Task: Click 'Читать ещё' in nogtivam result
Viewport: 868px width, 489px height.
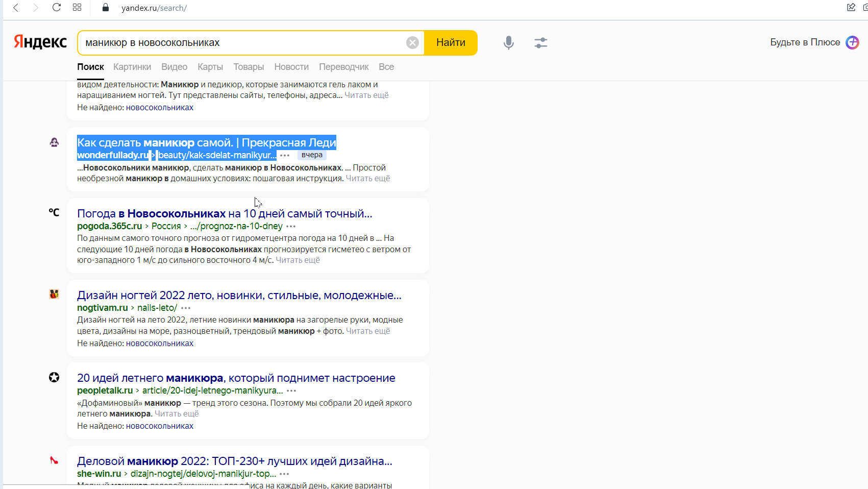Action: pos(368,331)
